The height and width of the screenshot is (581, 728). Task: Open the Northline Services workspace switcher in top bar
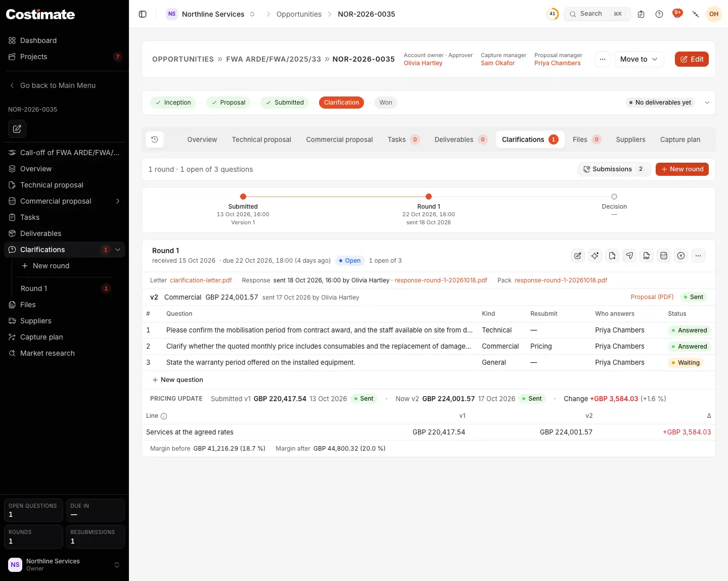pyautogui.click(x=211, y=14)
